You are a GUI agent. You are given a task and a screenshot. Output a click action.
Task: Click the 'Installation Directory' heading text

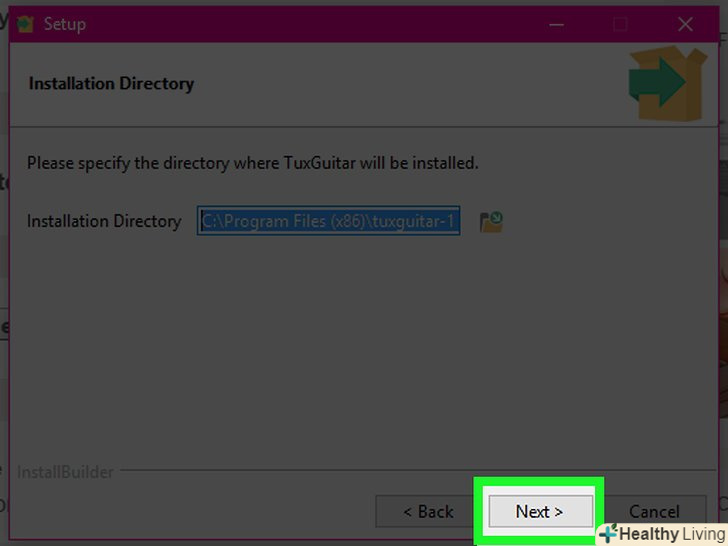tap(111, 84)
